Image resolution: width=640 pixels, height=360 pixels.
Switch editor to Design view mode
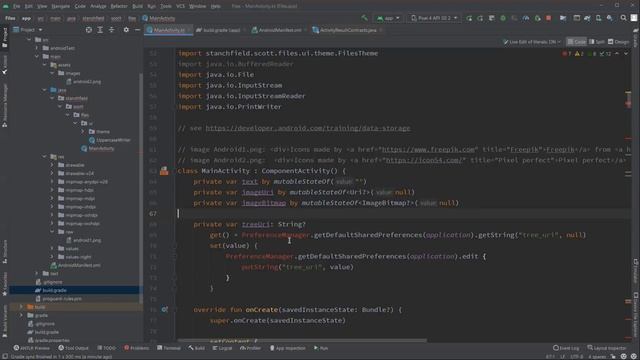[x=618, y=42]
